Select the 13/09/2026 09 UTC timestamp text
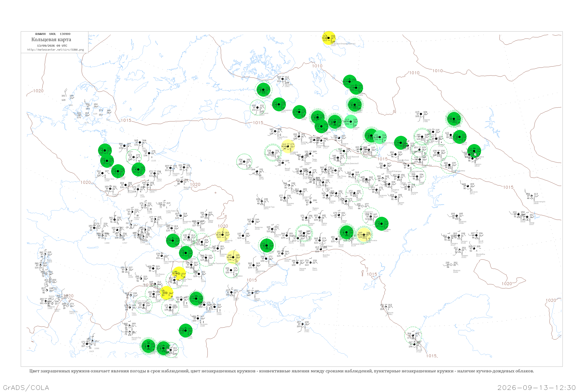The height and width of the screenshot is (392, 588). click(x=52, y=46)
